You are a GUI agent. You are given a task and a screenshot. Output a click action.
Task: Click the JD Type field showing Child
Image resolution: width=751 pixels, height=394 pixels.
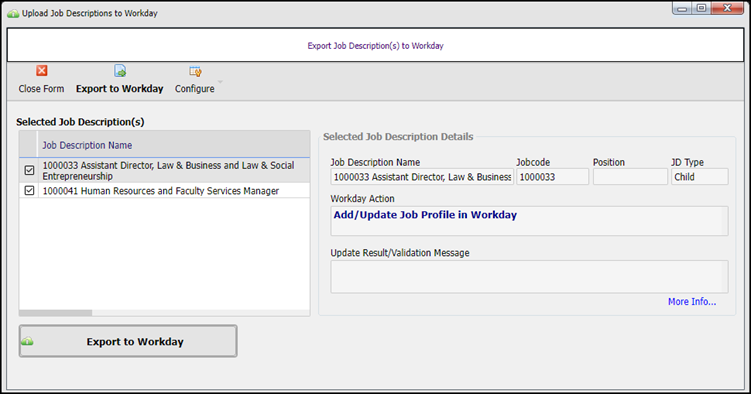[x=699, y=177]
